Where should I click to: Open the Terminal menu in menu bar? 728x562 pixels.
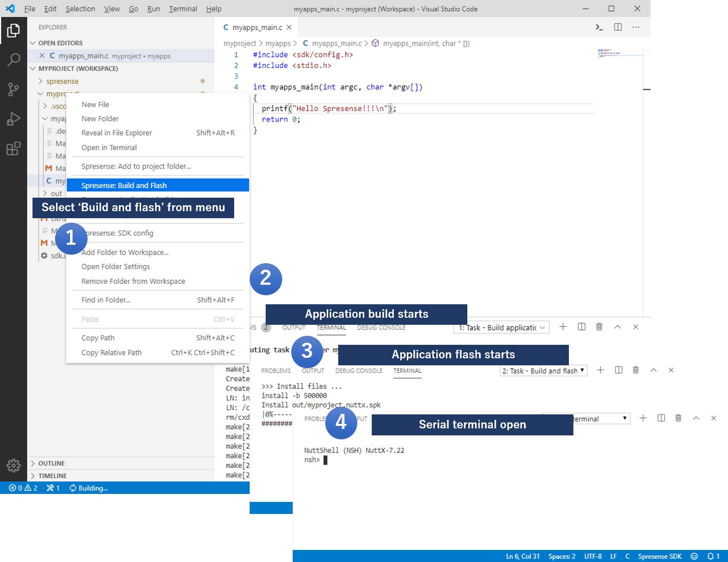click(183, 9)
